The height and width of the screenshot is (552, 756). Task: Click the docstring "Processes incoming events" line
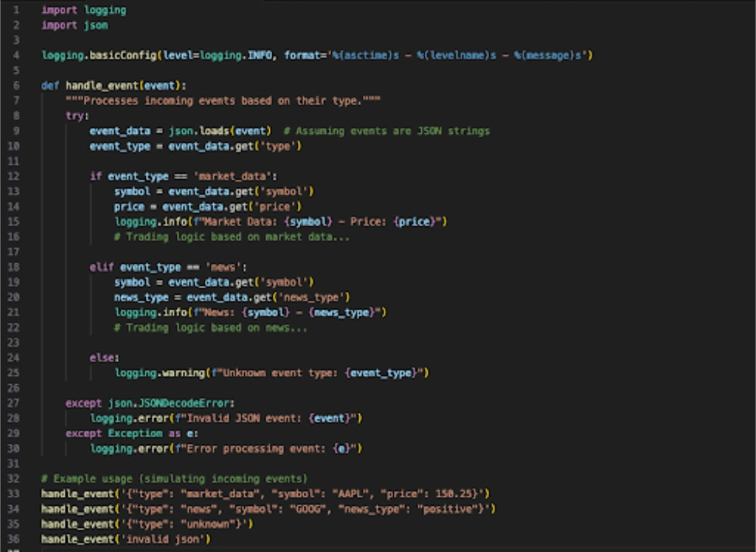coord(223,101)
